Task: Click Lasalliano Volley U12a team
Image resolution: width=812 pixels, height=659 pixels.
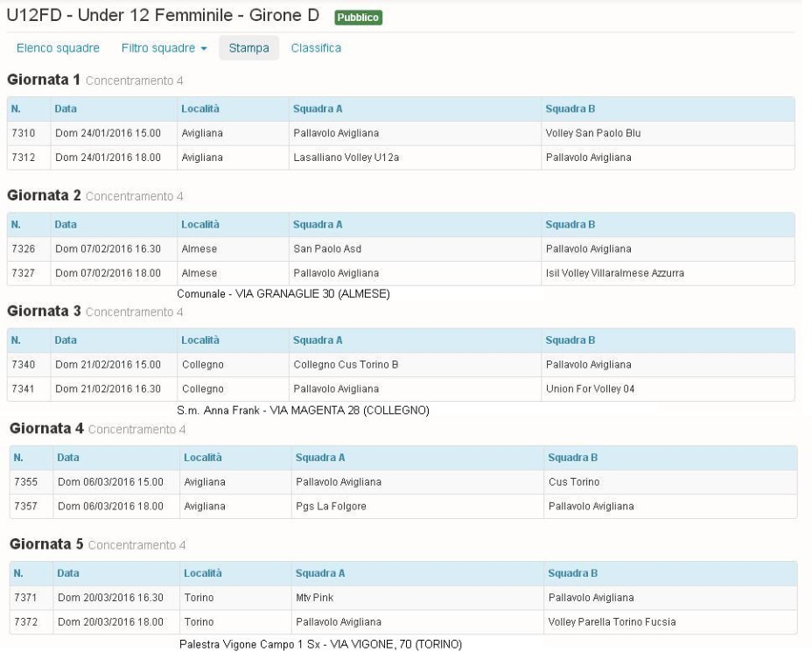Action: 346,158
